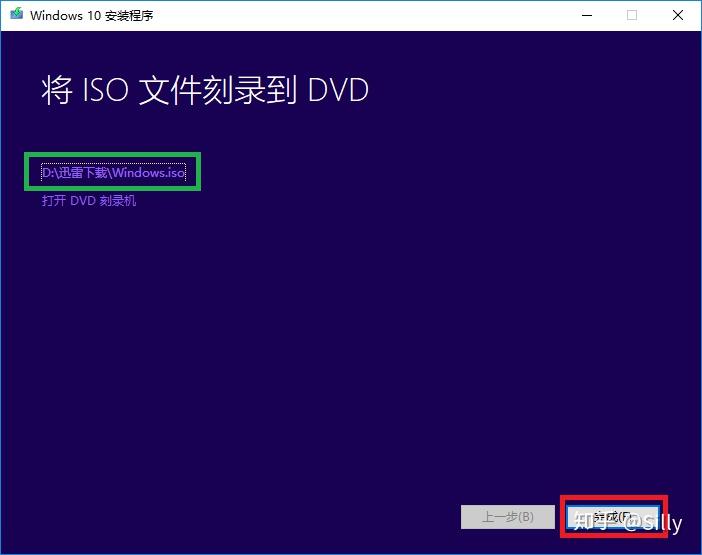Click the greyed-out maximize button

(x=632, y=15)
